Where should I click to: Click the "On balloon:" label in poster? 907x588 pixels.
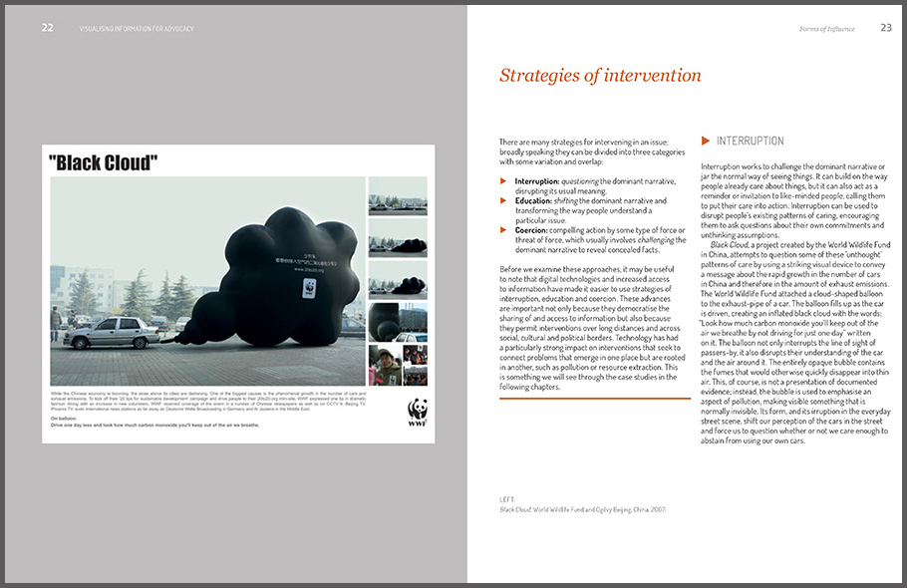(64, 418)
